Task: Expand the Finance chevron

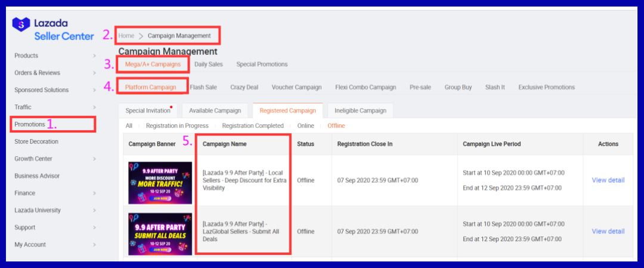Action: [x=94, y=193]
